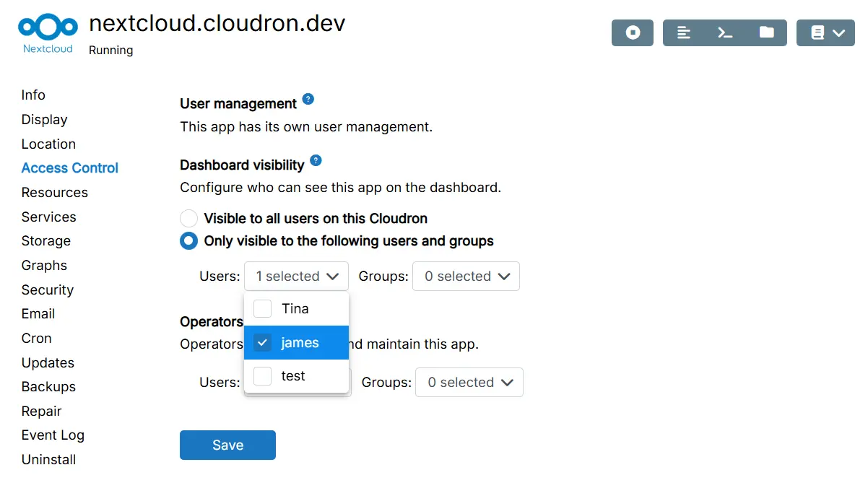Select Only visible to following users radio

click(x=188, y=241)
